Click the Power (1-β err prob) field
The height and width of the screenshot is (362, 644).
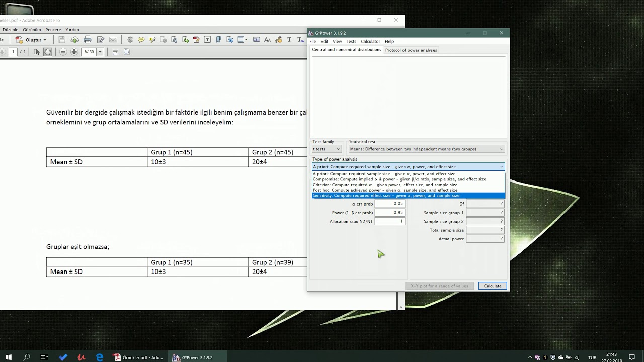tap(389, 213)
